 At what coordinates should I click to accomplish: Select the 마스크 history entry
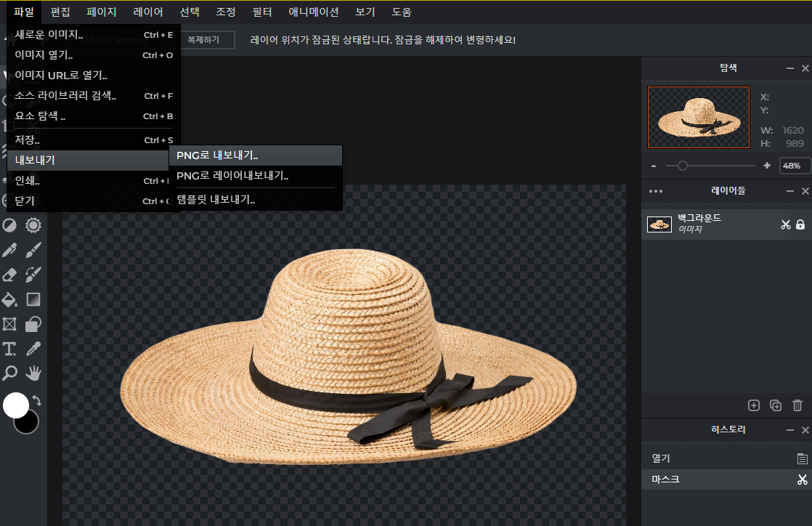click(726, 480)
